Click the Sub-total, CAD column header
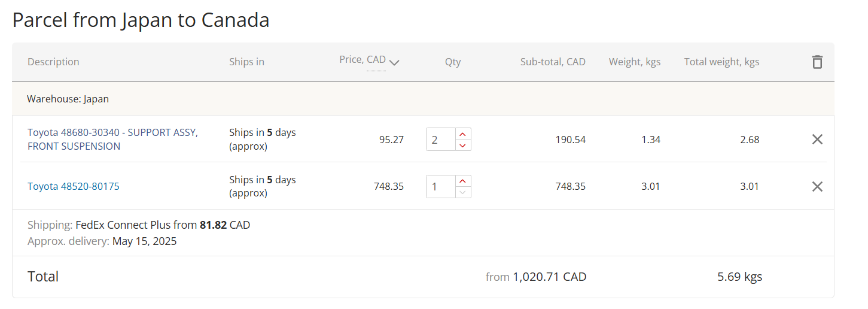This screenshot has width=868, height=309. [x=553, y=62]
